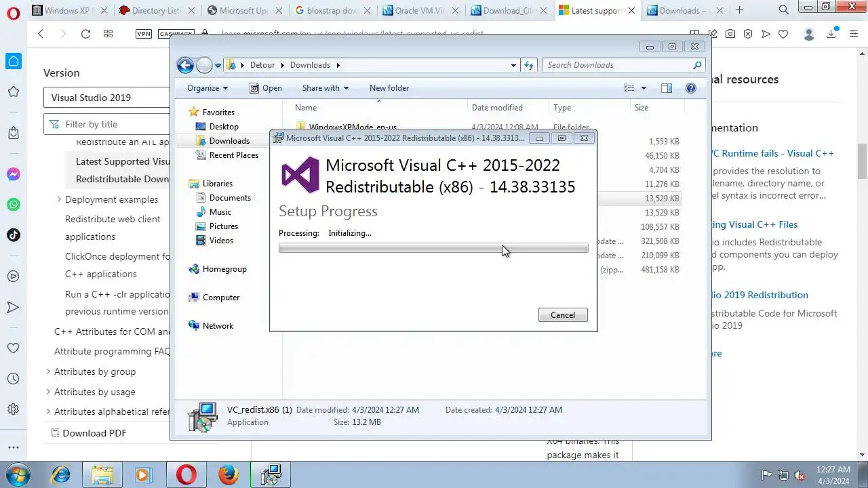
Task: Toggle Opera VPN badge
Action: (144, 34)
